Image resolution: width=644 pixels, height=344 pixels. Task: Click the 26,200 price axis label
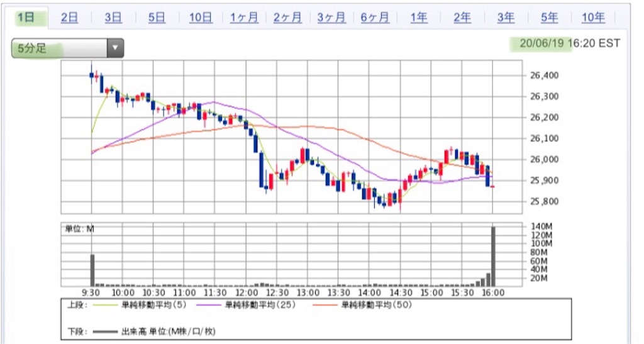click(544, 118)
